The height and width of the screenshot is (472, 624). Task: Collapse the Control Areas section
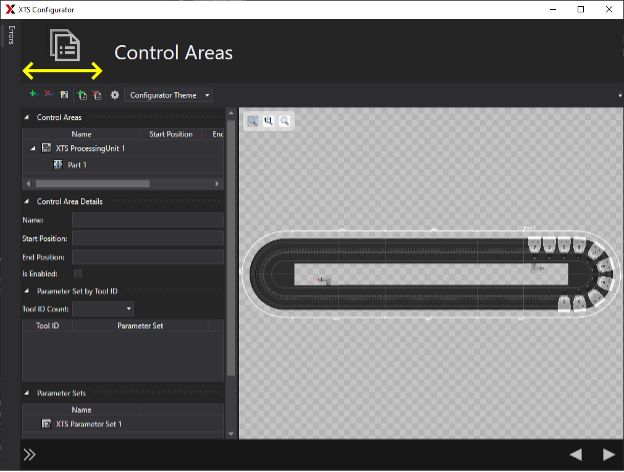click(x=27, y=117)
